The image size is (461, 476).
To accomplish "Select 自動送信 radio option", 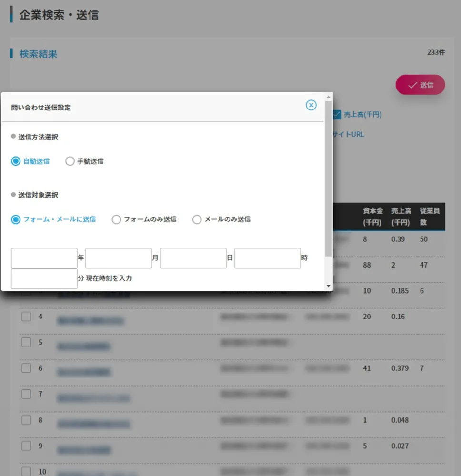I will coord(30,161).
